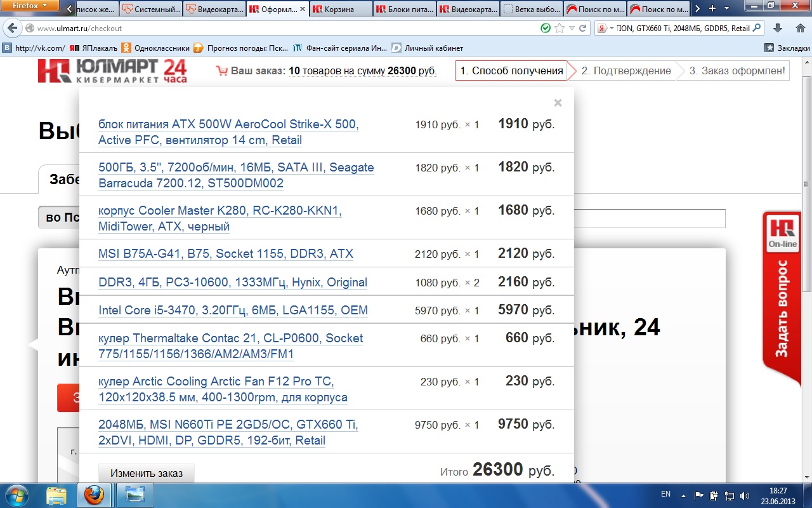
Task: Open the picture viewer taskbar icon
Action: tap(134, 495)
